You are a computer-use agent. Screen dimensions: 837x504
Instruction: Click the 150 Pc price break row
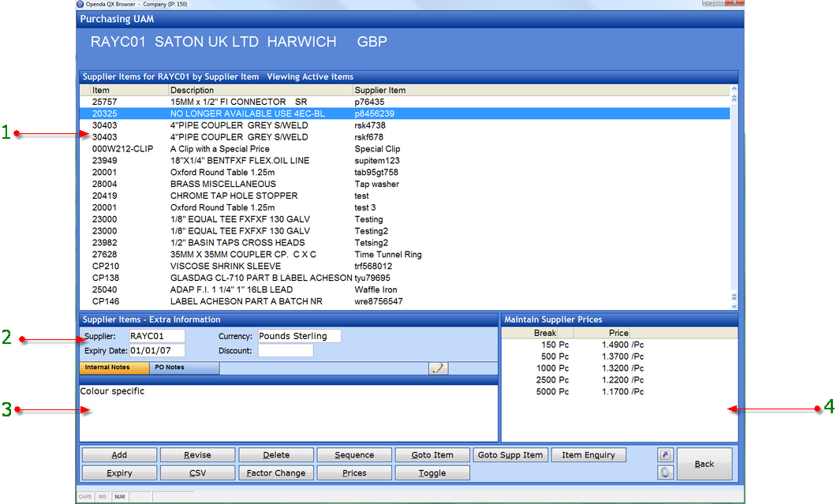click(620, 345)
